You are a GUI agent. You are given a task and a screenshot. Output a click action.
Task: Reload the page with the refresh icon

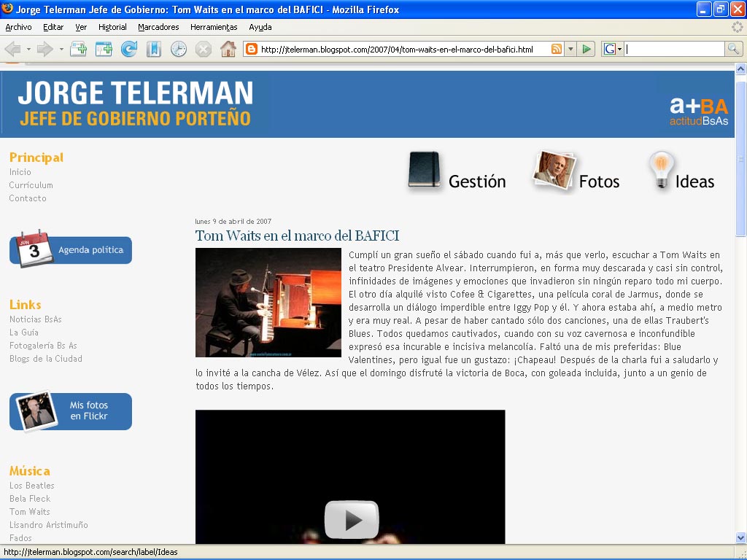click(x=128, y=49)
